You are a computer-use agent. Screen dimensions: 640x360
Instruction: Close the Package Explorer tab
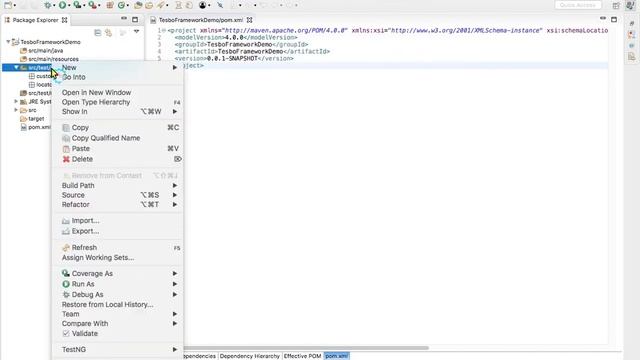coord(64,20)
